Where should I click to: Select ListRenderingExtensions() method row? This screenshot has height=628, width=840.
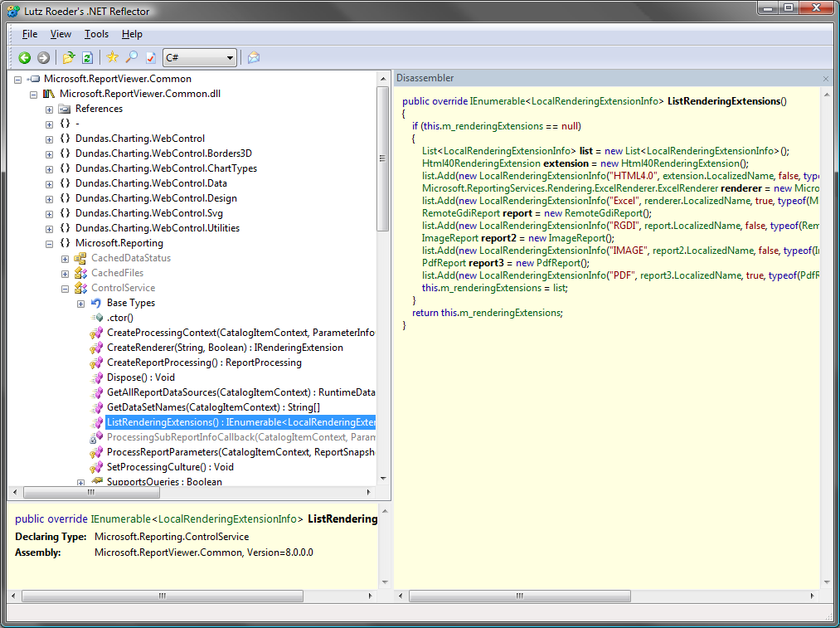240,422
